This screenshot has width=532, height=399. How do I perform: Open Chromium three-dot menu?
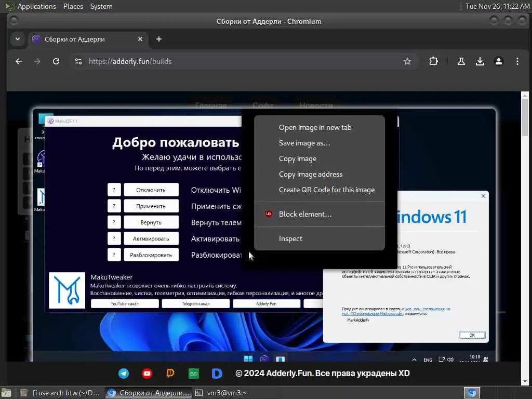coord(517,61)
